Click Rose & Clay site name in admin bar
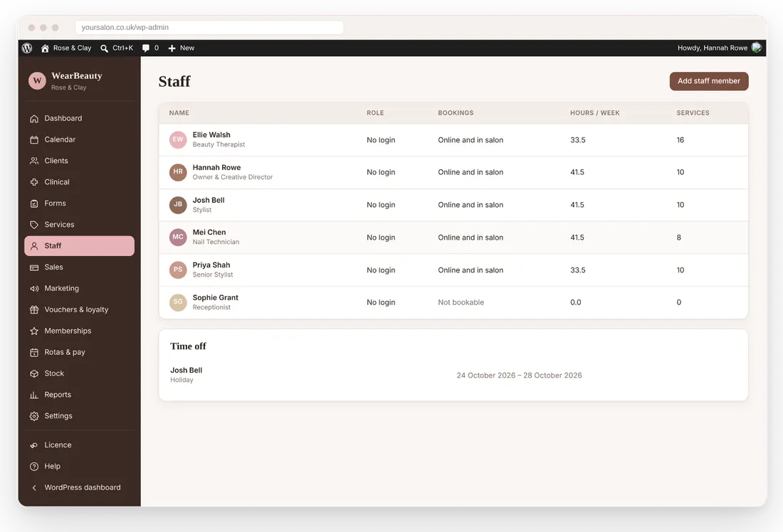The width and height of the screenshot is (783, 532). [72, 48]
